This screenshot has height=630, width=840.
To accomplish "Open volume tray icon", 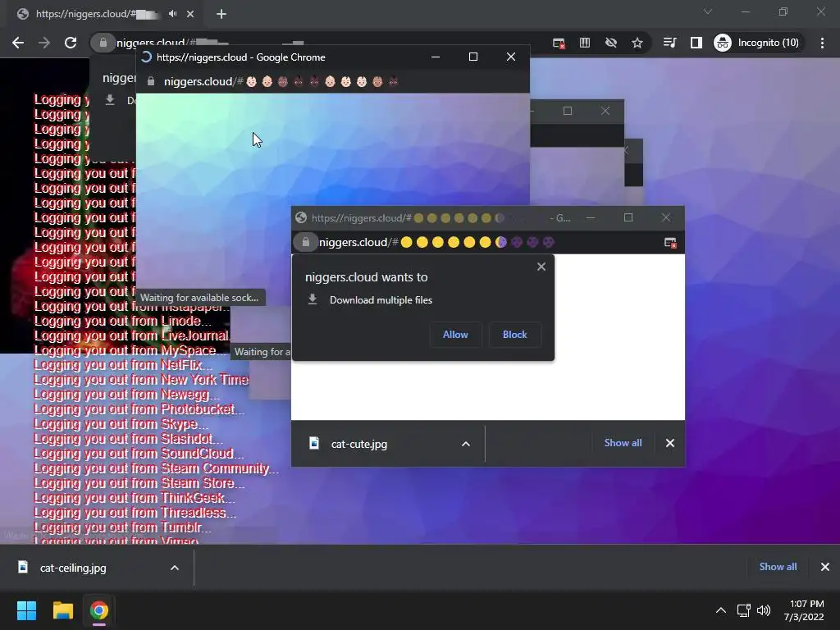I will [x=764, y=610].
